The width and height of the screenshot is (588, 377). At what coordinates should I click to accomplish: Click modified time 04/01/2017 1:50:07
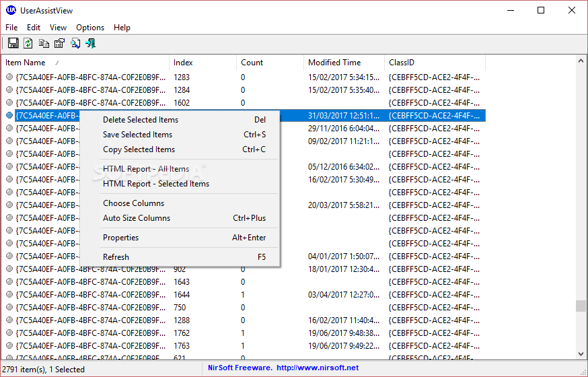coord(344,256)
